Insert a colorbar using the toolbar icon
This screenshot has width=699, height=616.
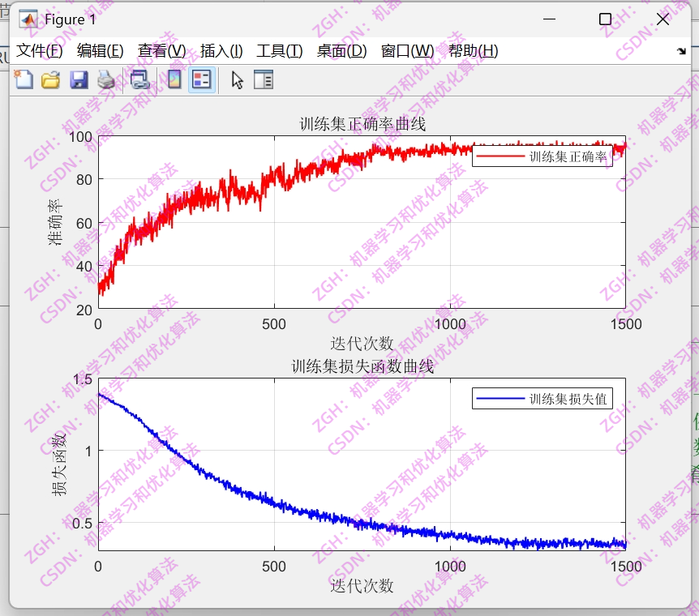coord(174,80)
